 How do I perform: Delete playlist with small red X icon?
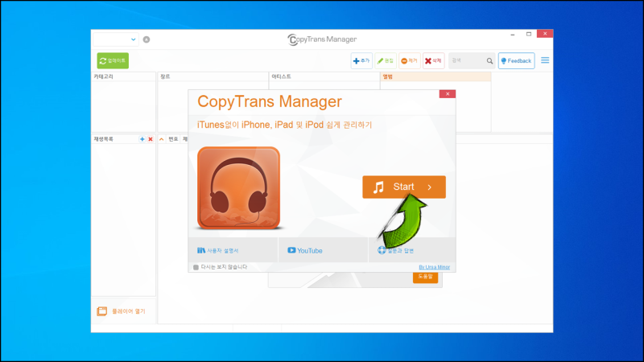tap(151, 139)
